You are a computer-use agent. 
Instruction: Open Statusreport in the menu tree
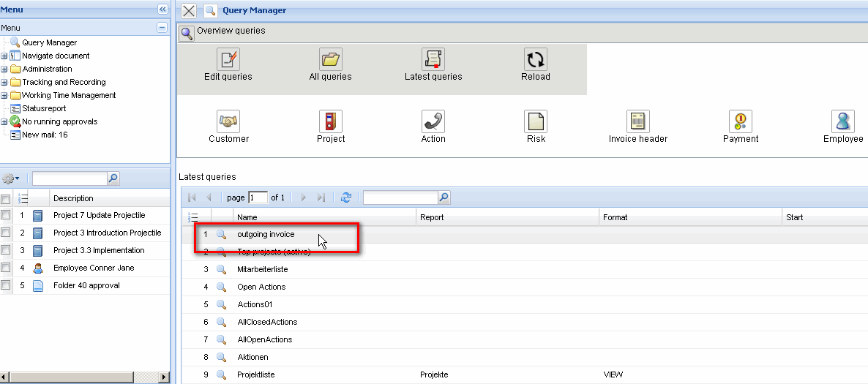pyautogui.click(x=44, y=108)
